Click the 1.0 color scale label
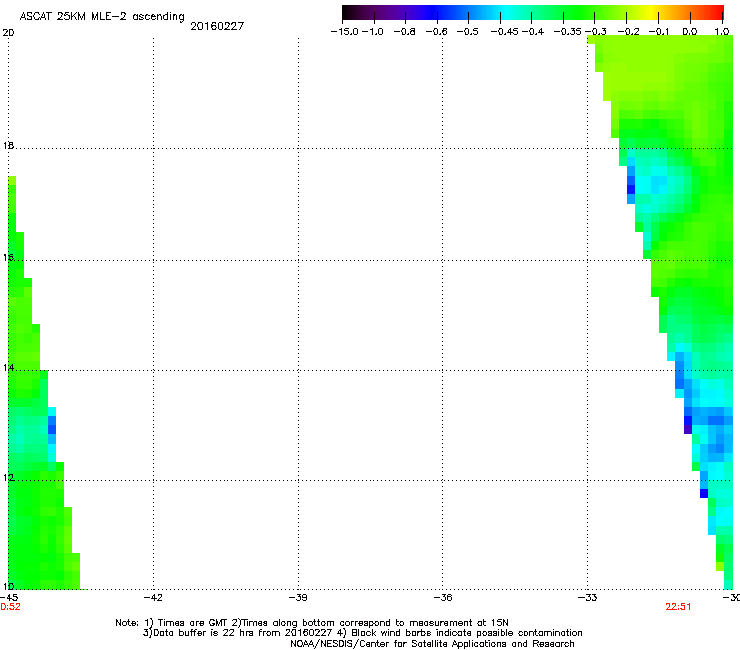The height and width of the screenshot is (650, 740). point(722,32)
